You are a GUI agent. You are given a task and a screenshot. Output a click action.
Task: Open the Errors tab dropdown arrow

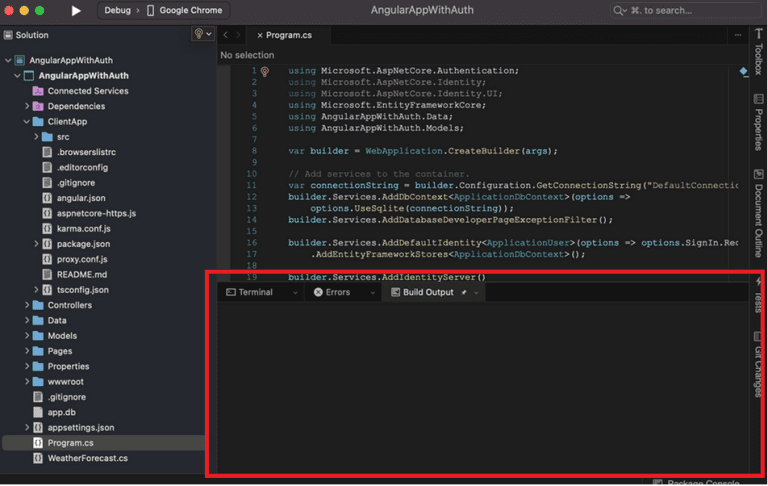tap(373, 293)
